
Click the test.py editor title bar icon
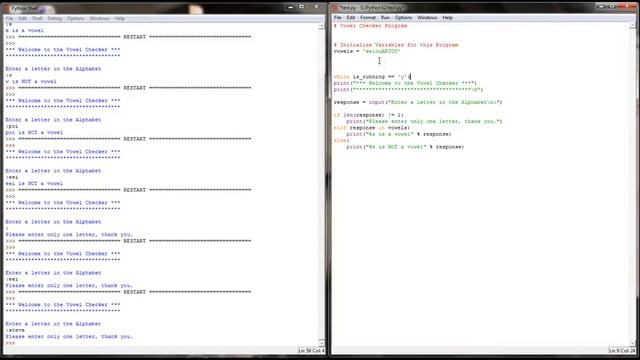335,7
